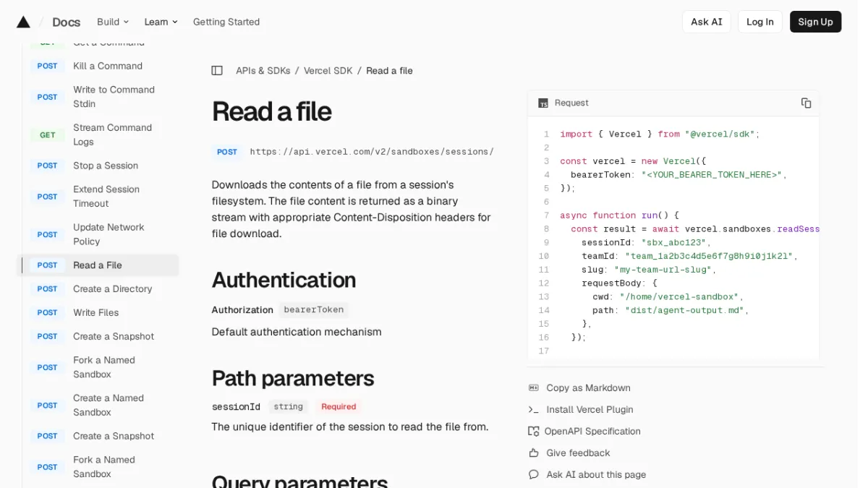This screenshot has height=488, width=868.
Task: Click the Sign Up button
Action: point(816,22)
